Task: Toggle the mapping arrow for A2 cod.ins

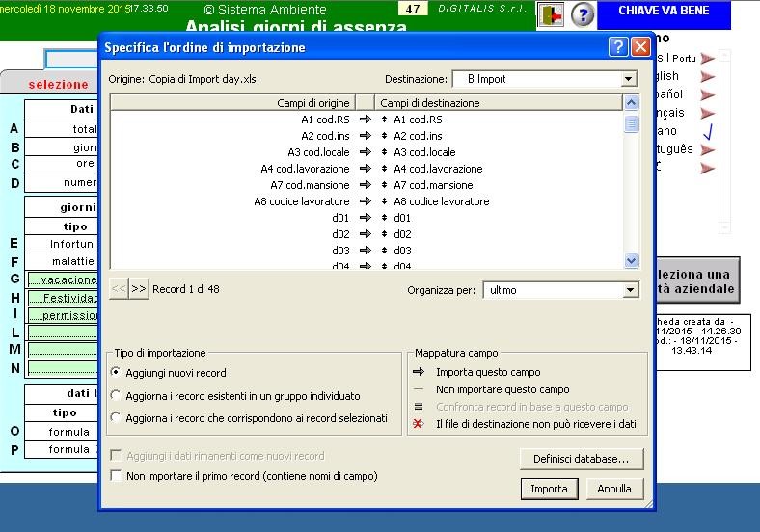Action: 366,136
